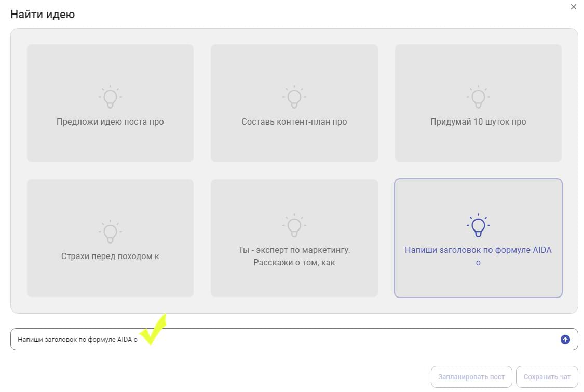The width and height of the screenshot is (584, 392).
Task: Click lightbulb icon above 'Страхи перед походом к'
Action: point(110,232)
